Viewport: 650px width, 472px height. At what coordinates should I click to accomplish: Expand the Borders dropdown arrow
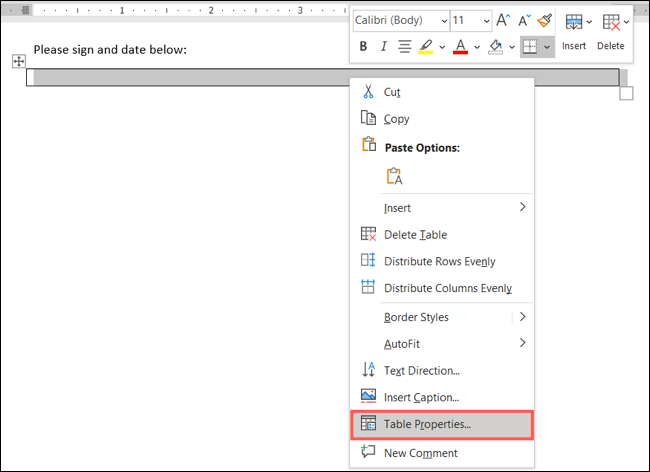(x=547, y=47)
